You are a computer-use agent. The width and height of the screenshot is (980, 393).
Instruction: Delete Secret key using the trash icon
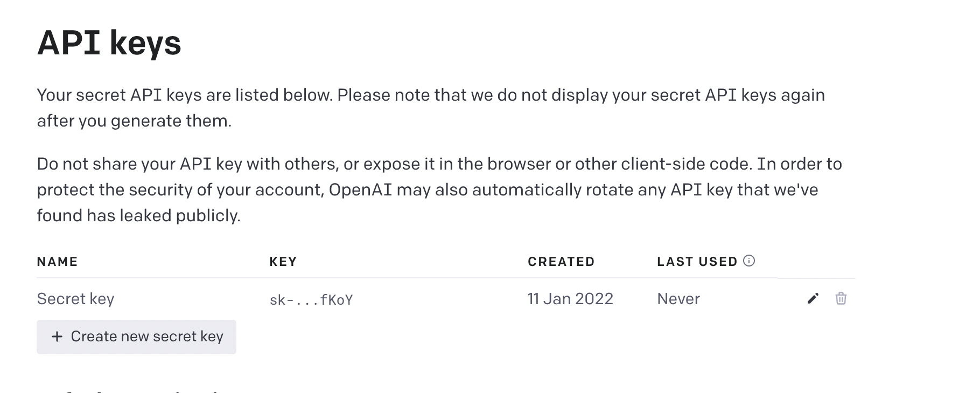coord(841,299)
